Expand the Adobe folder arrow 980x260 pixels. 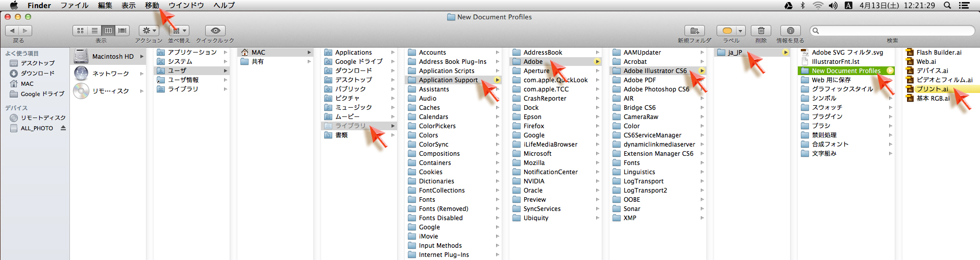[597, 61]
